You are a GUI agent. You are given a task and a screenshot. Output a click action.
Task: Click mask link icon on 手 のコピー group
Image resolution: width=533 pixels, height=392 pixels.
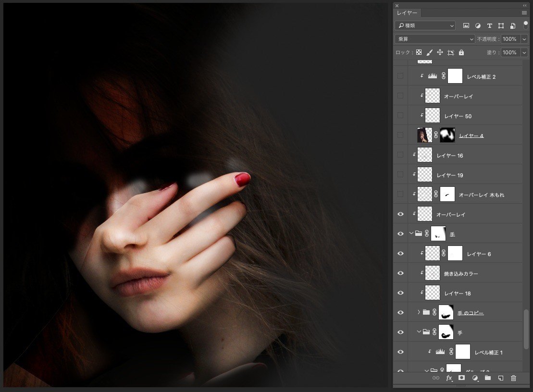point(434,313)
